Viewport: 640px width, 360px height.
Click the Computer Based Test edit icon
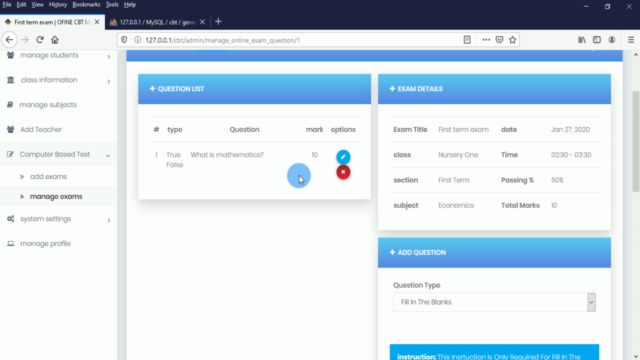(10, 154)
